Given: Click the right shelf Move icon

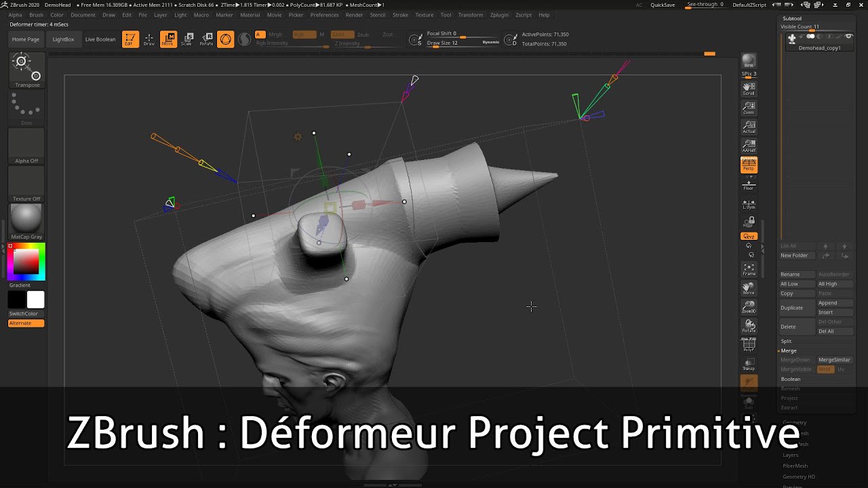Looking at the screenshot, I should tap(749, 288).
